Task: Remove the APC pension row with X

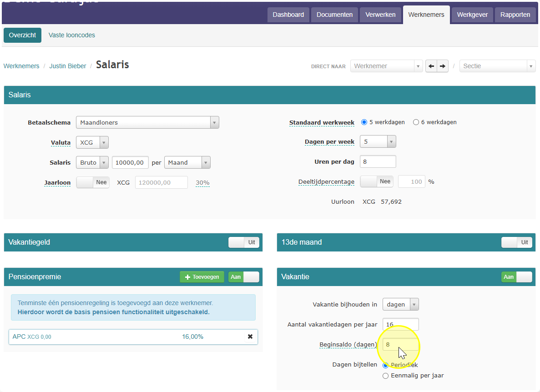Action: [250, 337]
